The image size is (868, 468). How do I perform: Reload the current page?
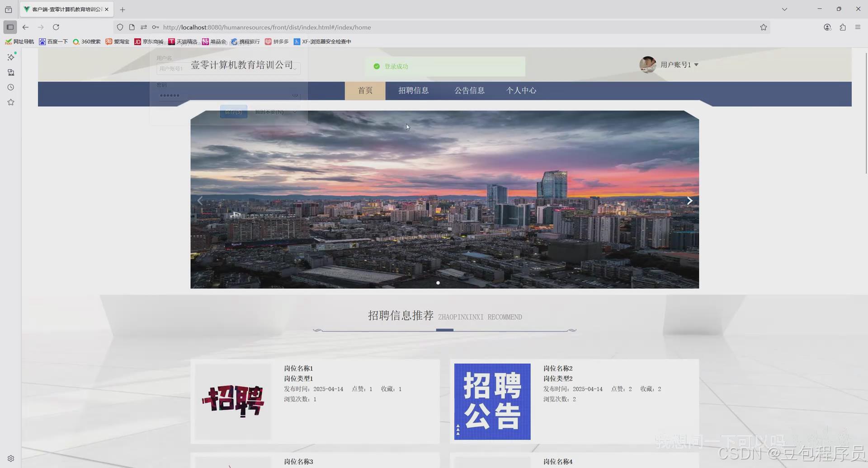56,27
